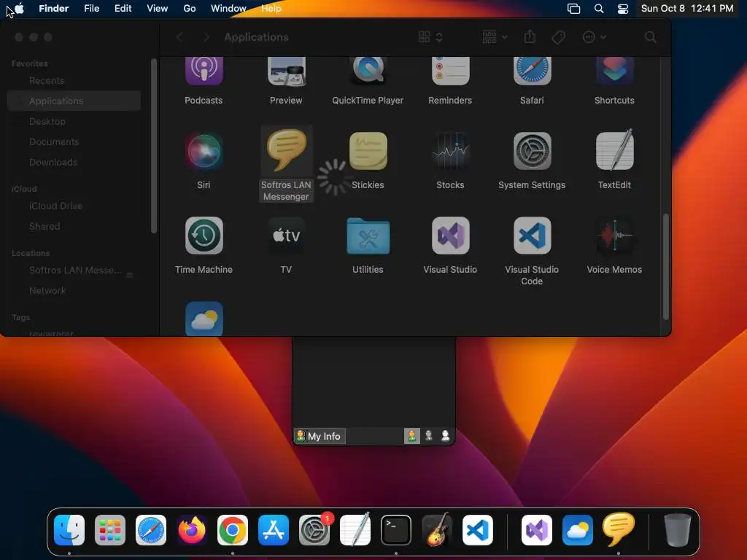The width and height of the screenshot is (747, 560).
Task: Select the Time Machine app icon
Action: 204,236
